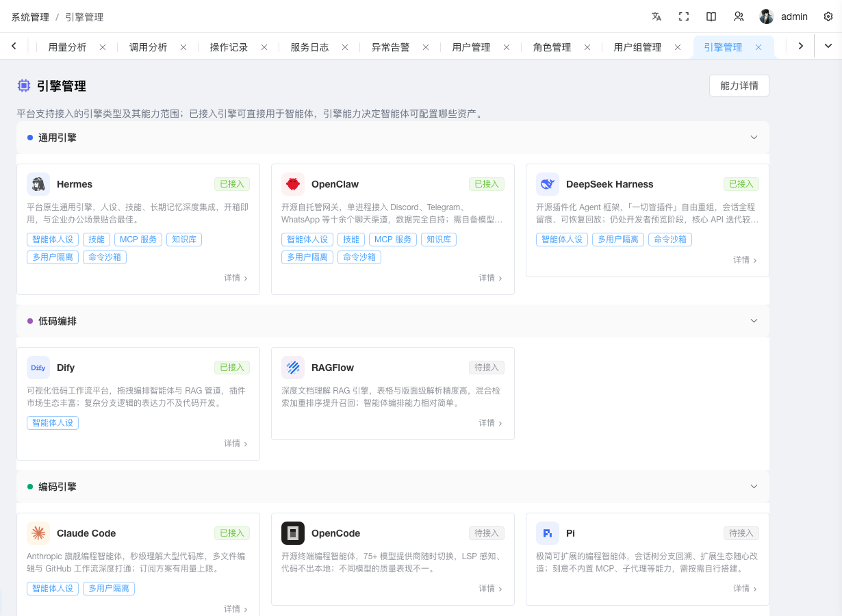Open the tab list dropdown chevron
This screenshot has height=616, width=842.
(x=828, y=46)
